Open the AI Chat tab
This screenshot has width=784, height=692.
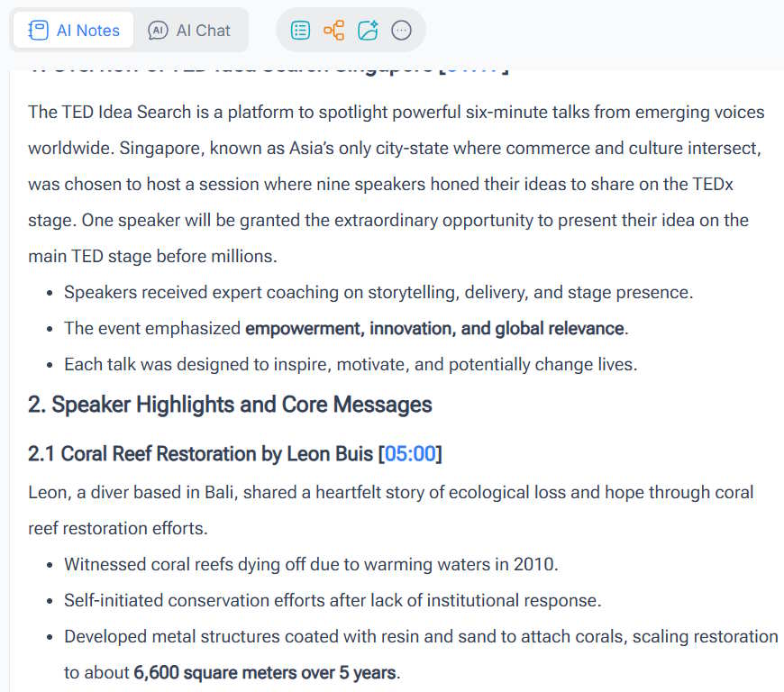(x=189, y=31)
